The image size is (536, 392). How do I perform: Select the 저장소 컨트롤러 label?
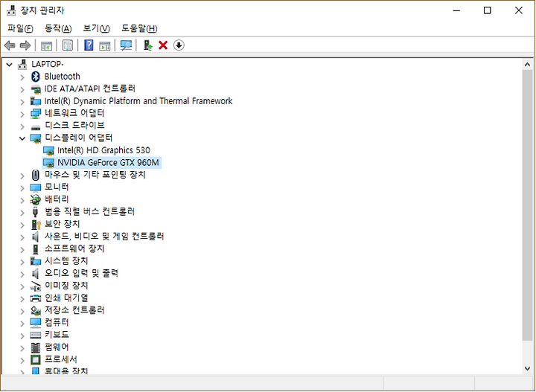(x=74, y=310)
